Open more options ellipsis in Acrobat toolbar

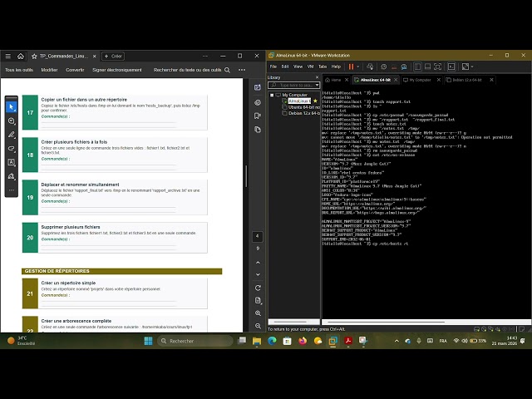[242, 70]
